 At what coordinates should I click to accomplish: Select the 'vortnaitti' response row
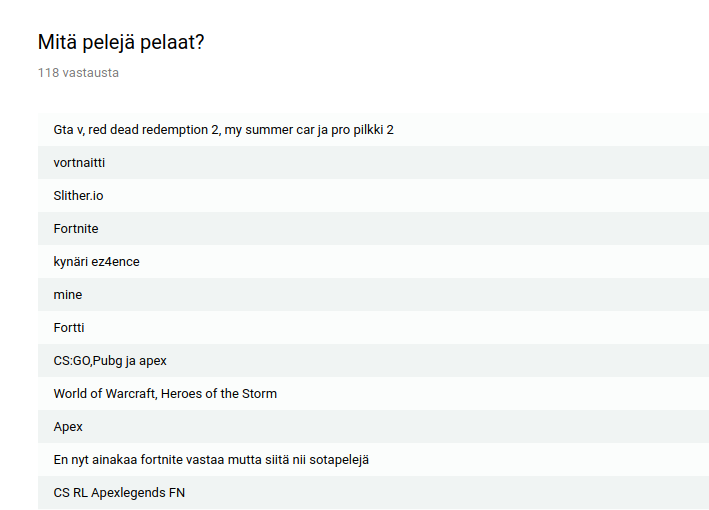[x=79, y=163]
